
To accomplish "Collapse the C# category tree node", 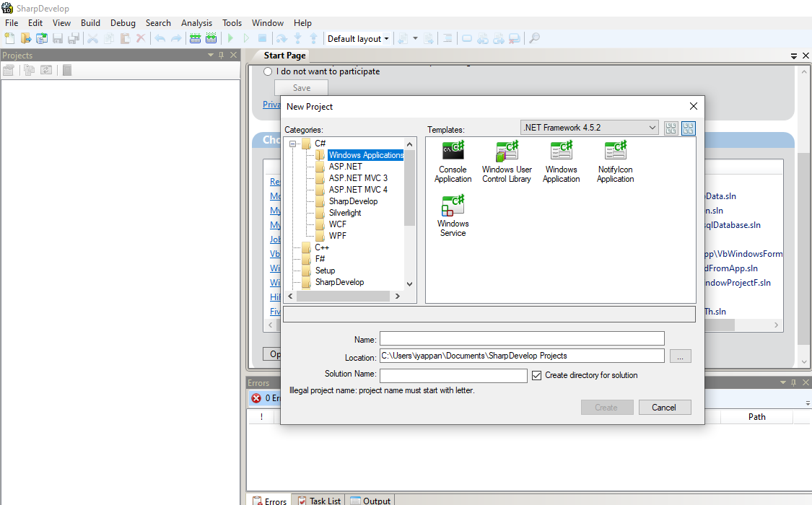I will 292,144.
